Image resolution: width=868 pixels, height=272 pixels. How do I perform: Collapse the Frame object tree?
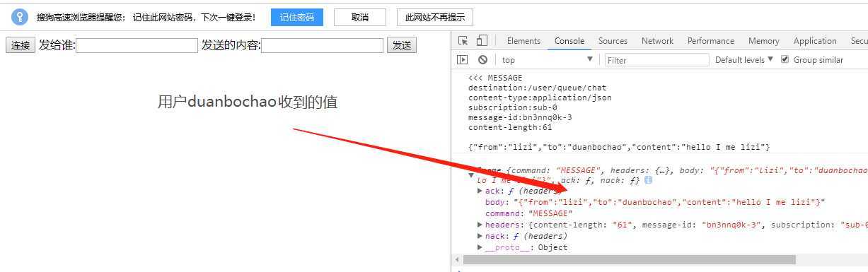[x=471, y=175]
